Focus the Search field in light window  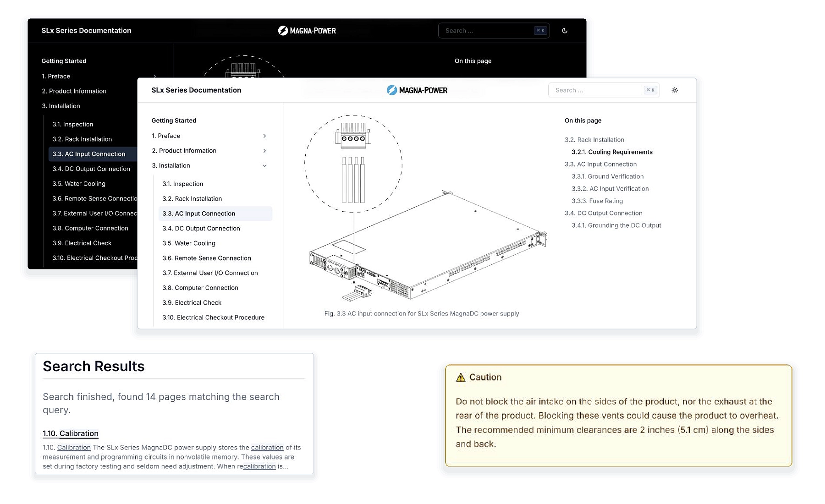[604, 90]
